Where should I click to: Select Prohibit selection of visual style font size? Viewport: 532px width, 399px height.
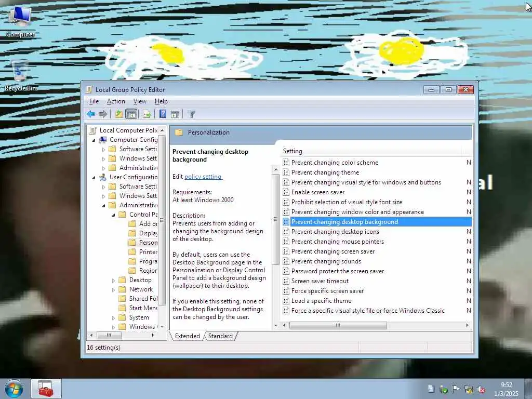pyautogui.click(x=347, y=202)
